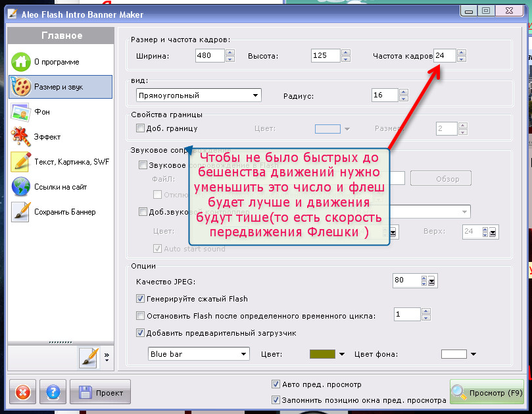This screenshot has width=532, height=414.
Task: Click the Сохранить Баннер brush icon
Action: click(20, 212)
